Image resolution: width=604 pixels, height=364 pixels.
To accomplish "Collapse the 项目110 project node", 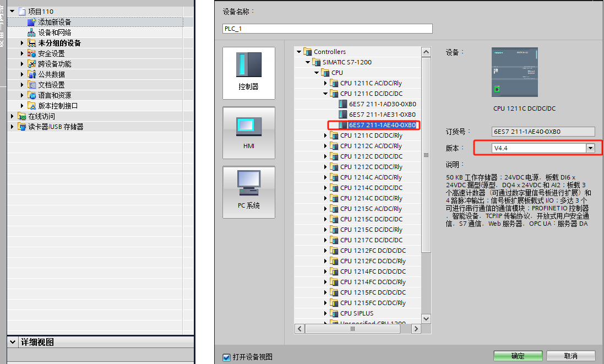I will [x=12, y=11].
